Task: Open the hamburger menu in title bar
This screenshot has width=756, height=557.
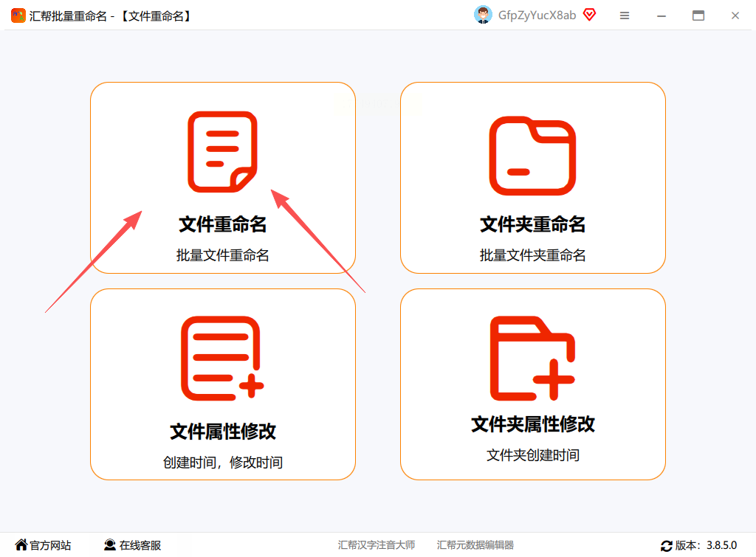Action: [625, 16]
